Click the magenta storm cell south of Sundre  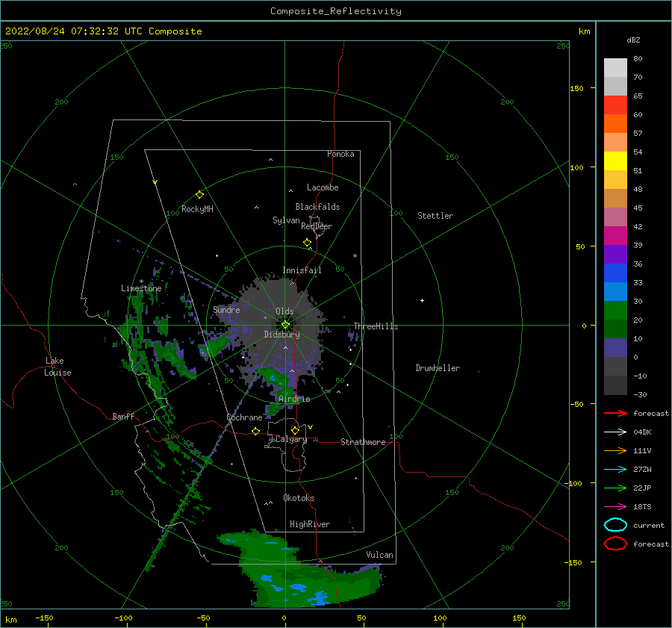pyautogui.click(x=202, y=352)
